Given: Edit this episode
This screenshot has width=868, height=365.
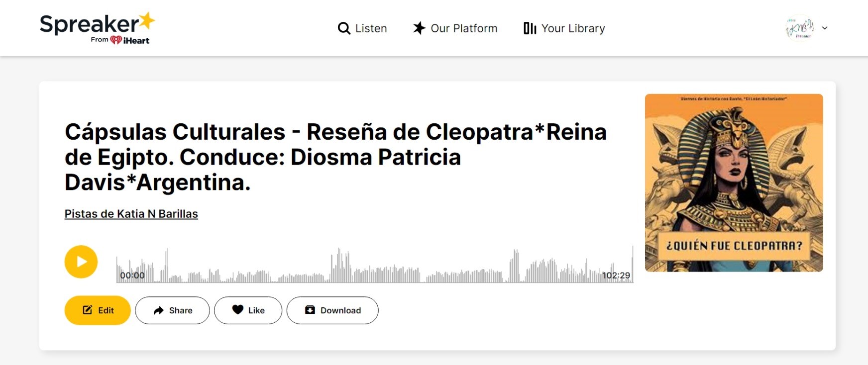Looking at the screenshot, I should click(98, 310).
